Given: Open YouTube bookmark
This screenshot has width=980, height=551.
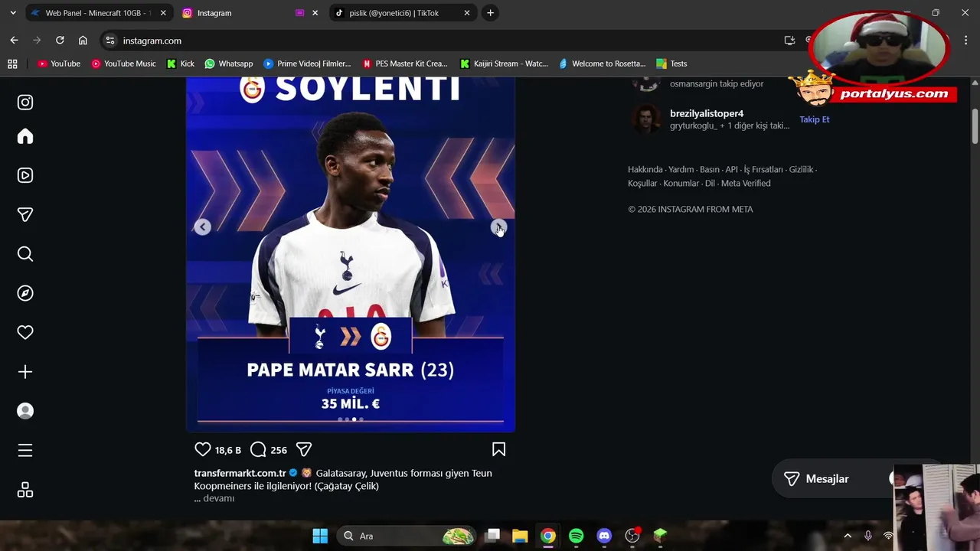Looking at the screenshot, I should coord(59,64).
